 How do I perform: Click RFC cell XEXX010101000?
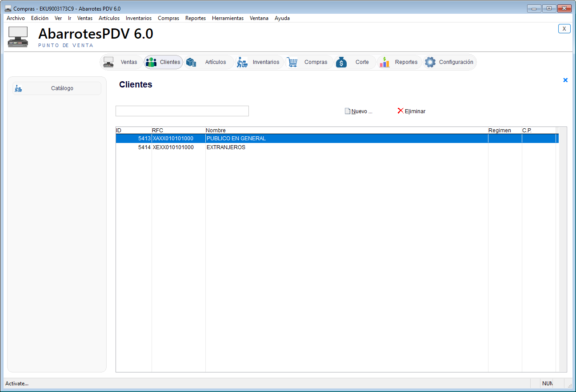tap(179, 147)
